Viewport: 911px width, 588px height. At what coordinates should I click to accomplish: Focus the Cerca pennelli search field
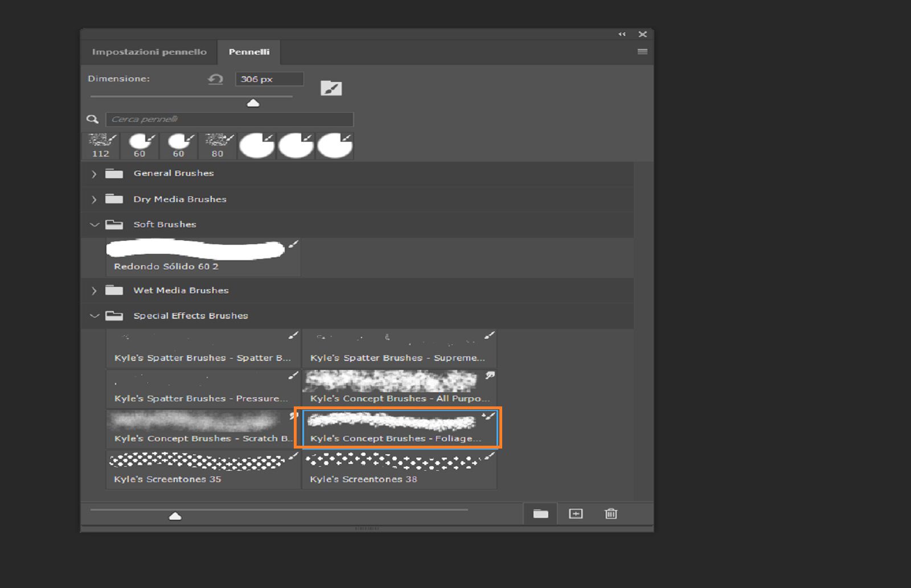(x=229, y=119)
